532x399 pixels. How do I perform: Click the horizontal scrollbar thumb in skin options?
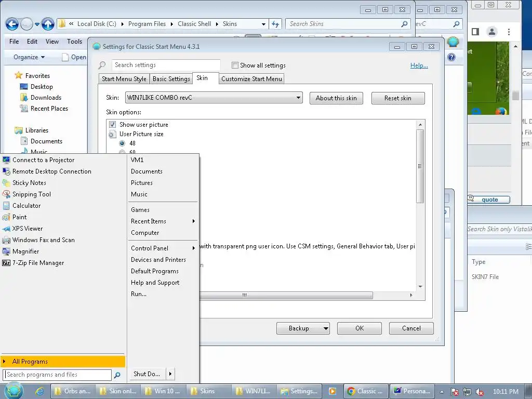286,295
